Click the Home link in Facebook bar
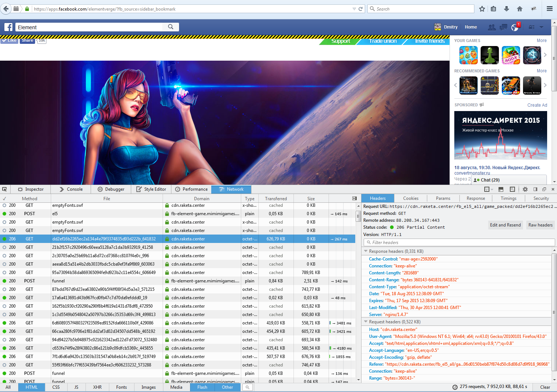The width and height of the screenshot is (557, 392). (x=471, y=27)
